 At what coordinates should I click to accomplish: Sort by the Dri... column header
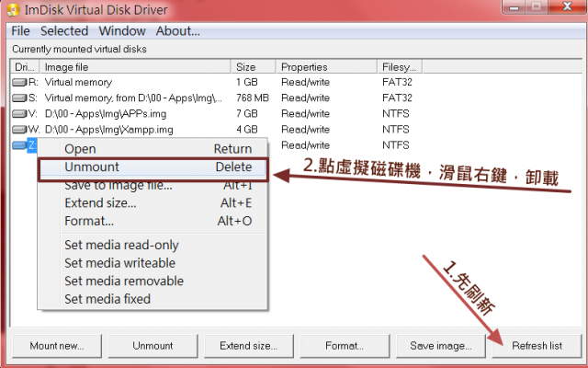(25, 67)
